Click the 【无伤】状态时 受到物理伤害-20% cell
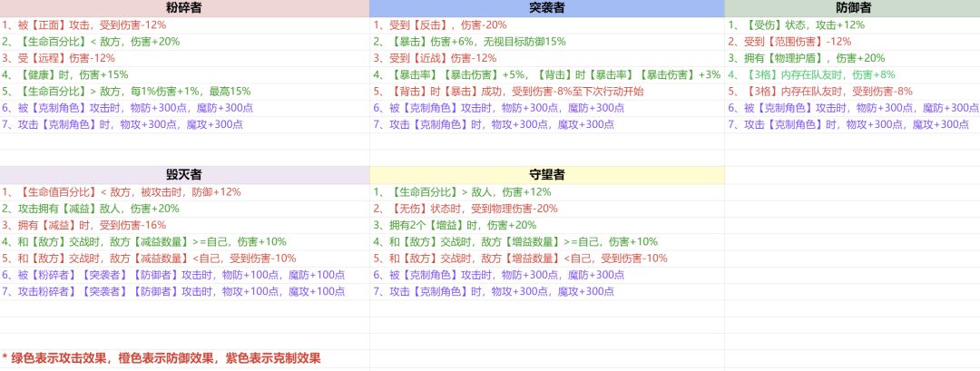This screenshot has height=371, width=980. [x=547, y=209]
